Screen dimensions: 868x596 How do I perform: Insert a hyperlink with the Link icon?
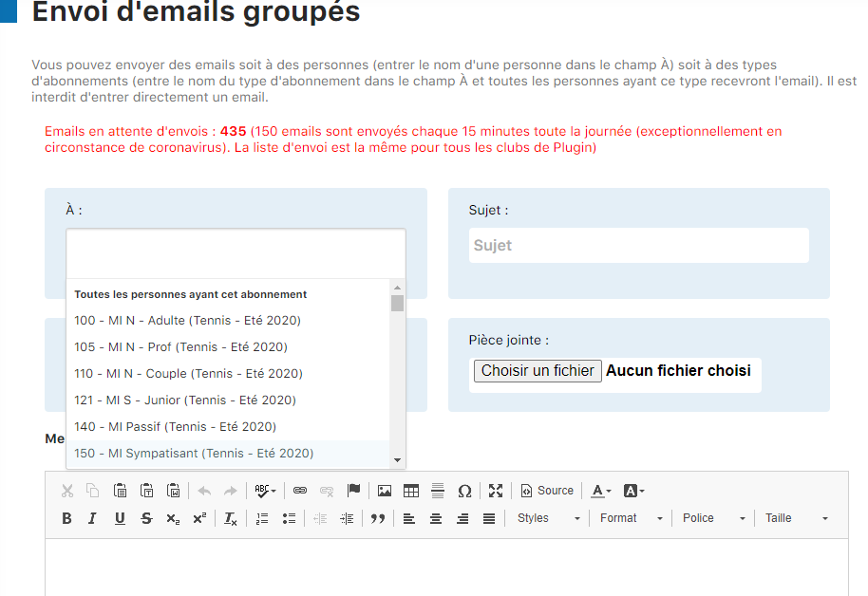[300, 491]
